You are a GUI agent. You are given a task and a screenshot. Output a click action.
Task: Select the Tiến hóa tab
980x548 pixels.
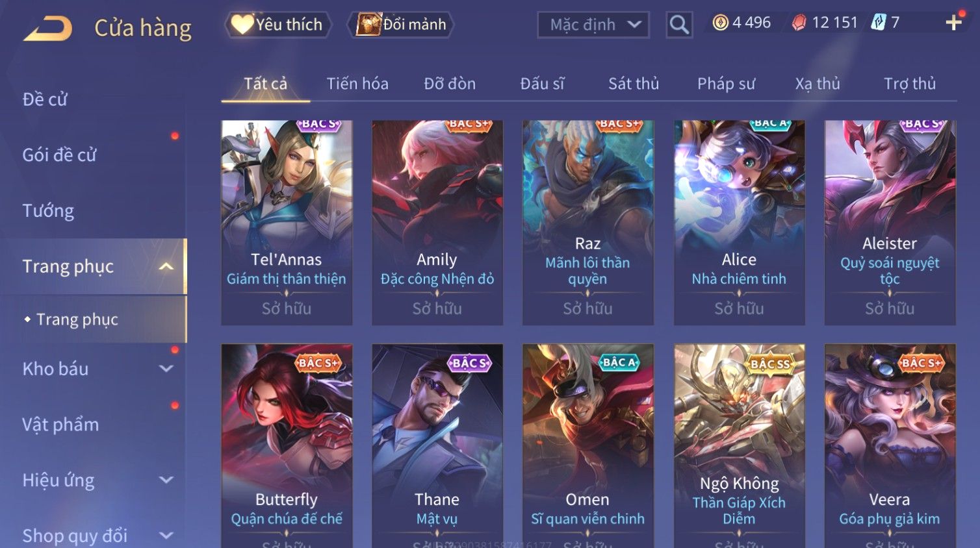(357, 84)
